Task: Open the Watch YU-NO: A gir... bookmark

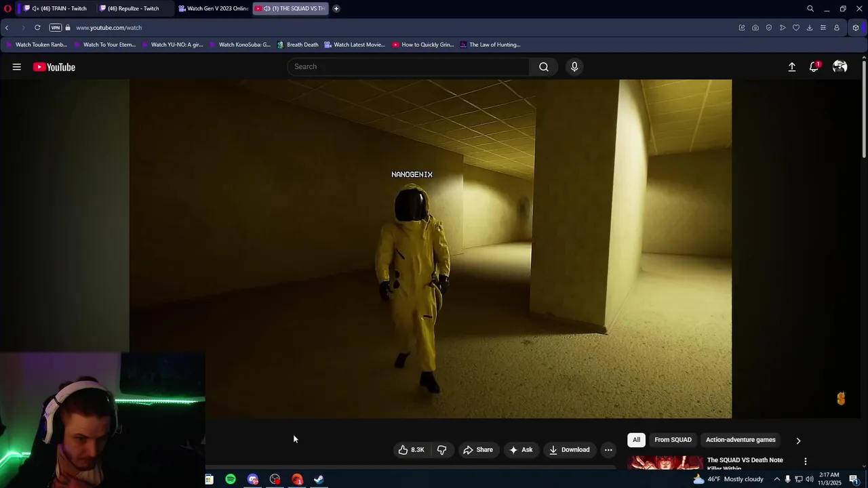Action: pos(172,45)
